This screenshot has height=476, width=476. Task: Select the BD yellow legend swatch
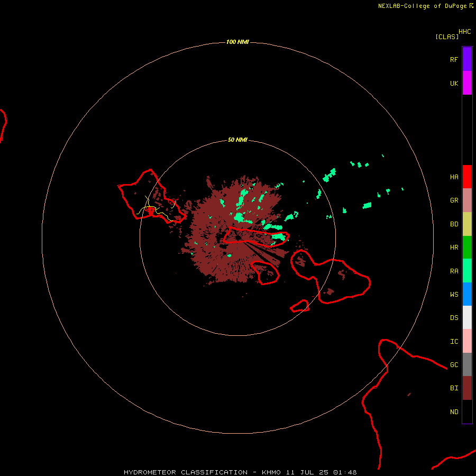pyautogui.click(x=467, y=224)
